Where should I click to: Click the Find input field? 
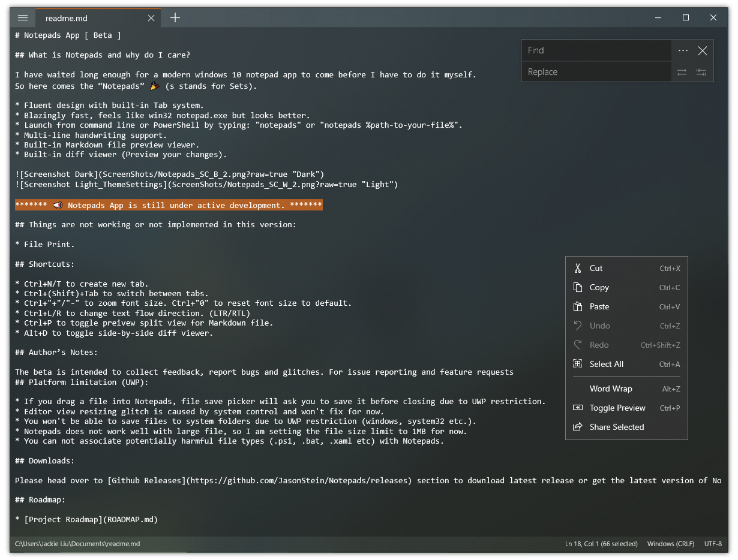596,50
